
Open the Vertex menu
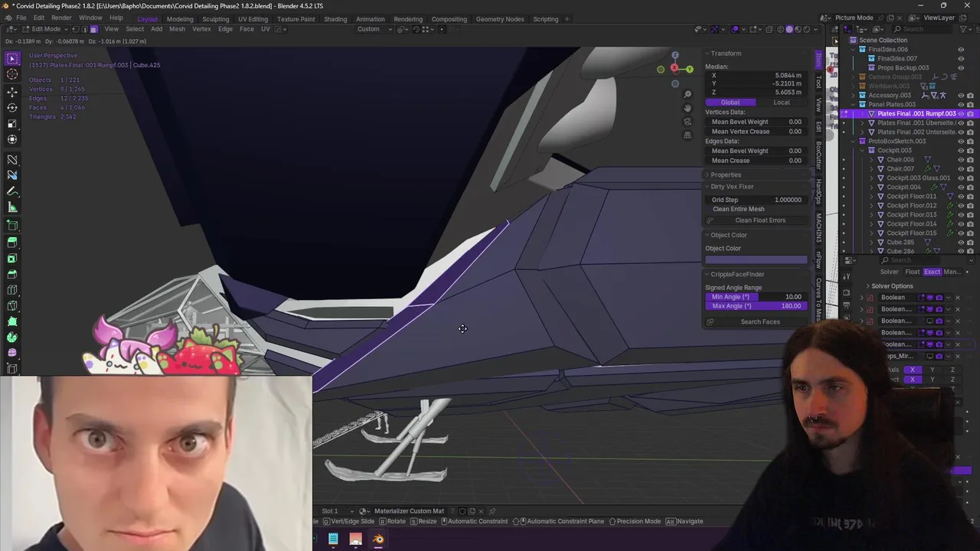201,29
